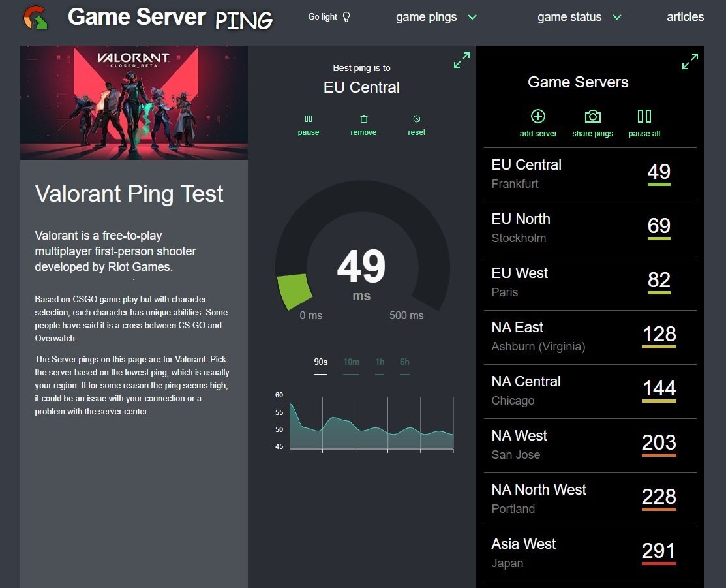Click the Game Server Ping logo icon
The width and height of the screenshot is (726, 588).
point(35,18)
